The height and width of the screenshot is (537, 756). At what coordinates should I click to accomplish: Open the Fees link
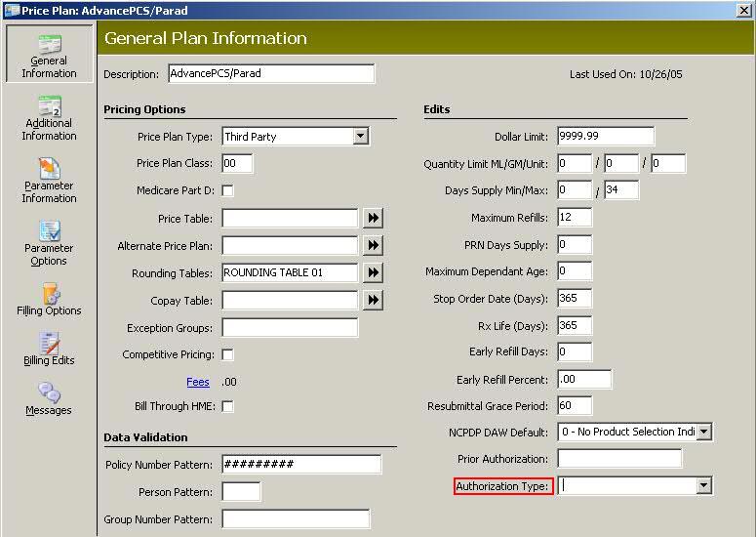tap(198, 382)
